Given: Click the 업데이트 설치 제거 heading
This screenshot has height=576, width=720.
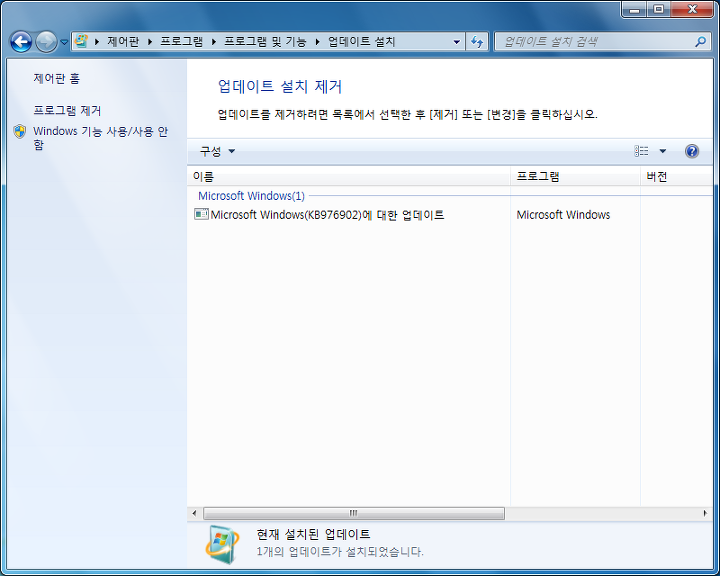Looking at the screenshot, I should click(x=280, y=86).
